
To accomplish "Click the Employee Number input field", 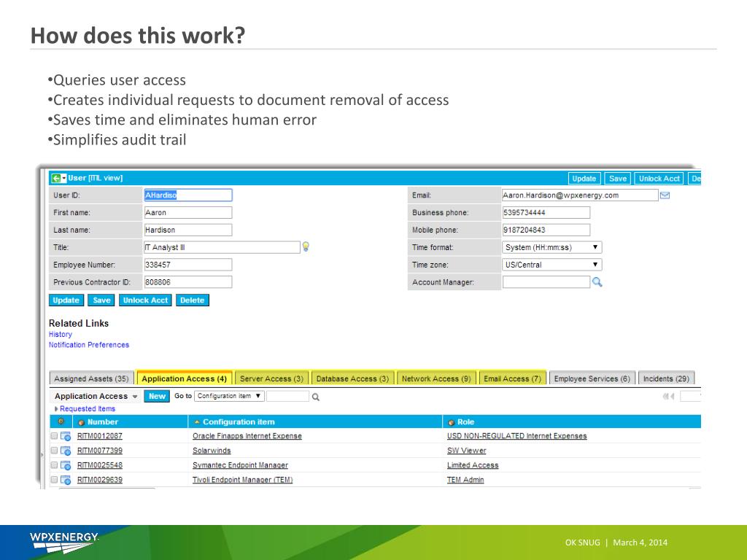I will (187, 265).
